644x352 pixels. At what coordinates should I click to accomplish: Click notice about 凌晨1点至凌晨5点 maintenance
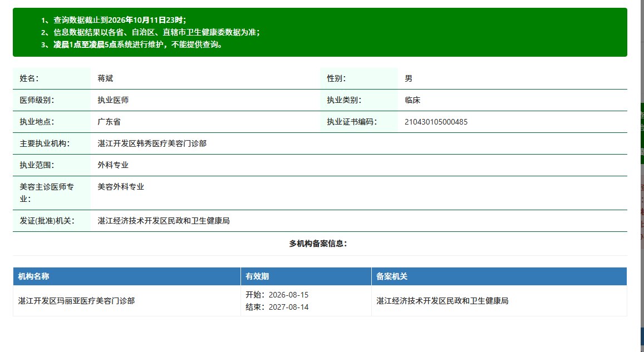point(132,44)
